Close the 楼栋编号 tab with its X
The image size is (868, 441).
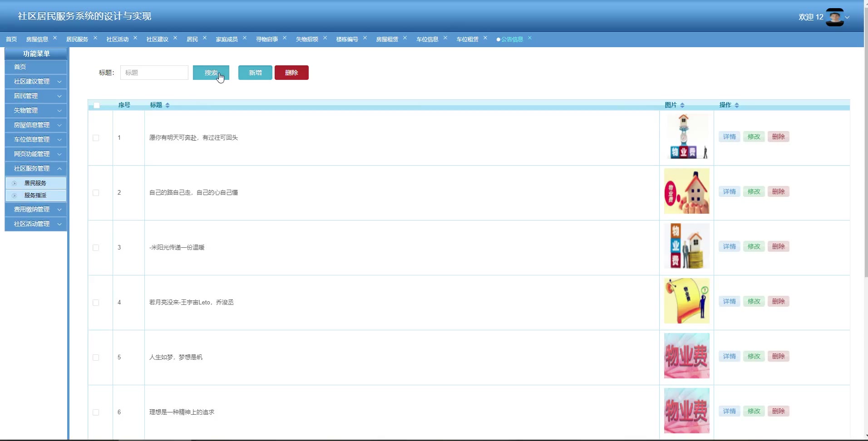pyautogui.click(x=365, y=38)
